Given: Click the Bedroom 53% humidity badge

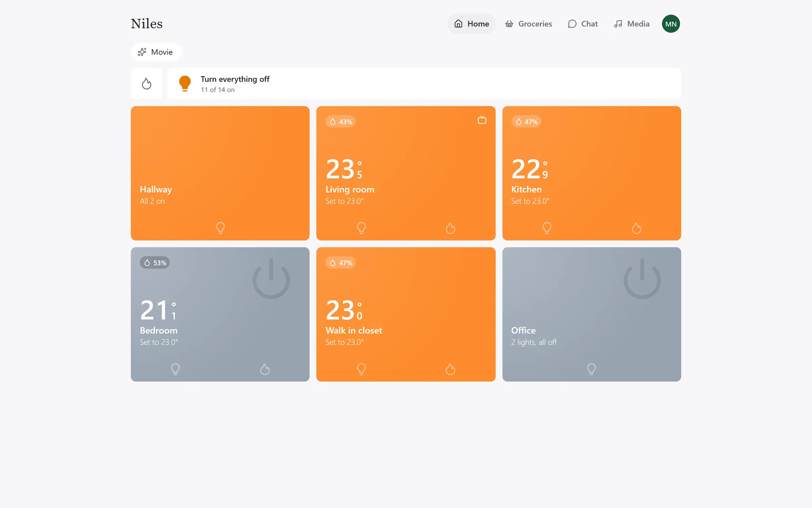Looking at the screenshot, I should click(x=155, y=262).
